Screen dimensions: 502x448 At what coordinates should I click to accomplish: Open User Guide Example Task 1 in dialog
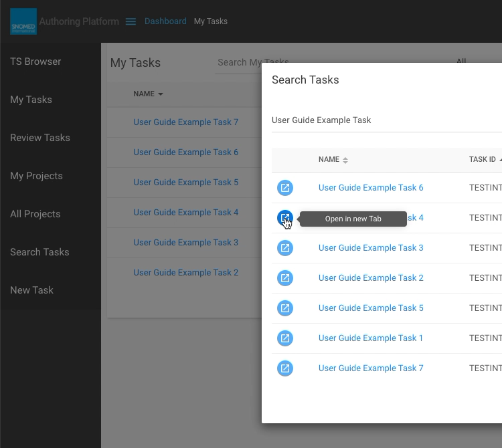(x=370, y=338)
